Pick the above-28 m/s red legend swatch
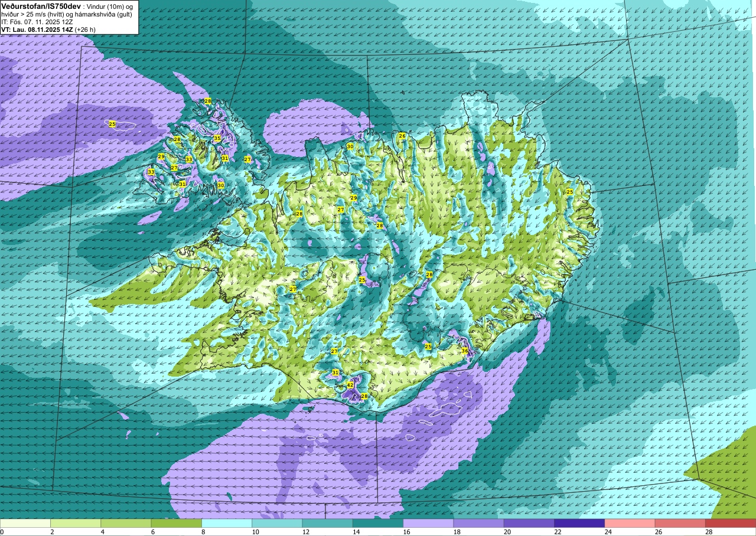756x536 pixels. [731, 523]
